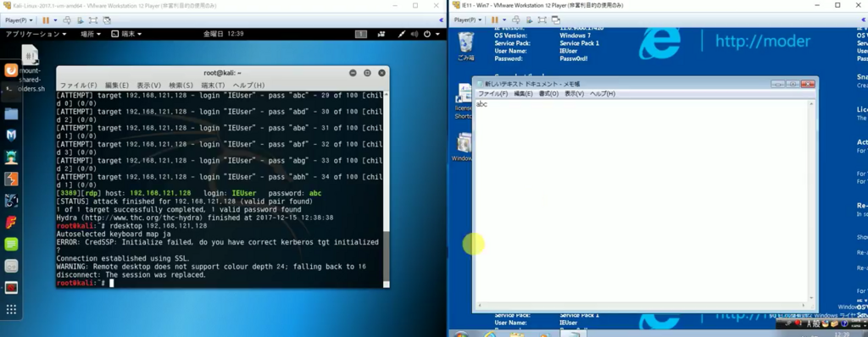
Task: Click the terminal vertical scrollbar
Action: 387,189
